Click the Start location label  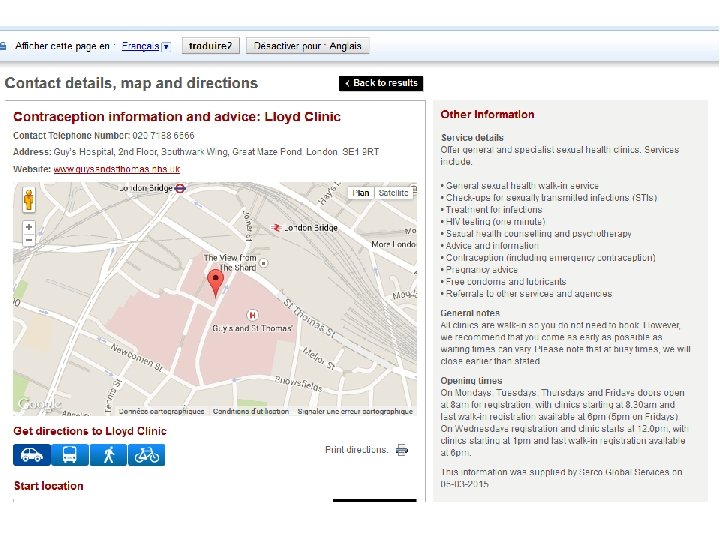(49, 486)
